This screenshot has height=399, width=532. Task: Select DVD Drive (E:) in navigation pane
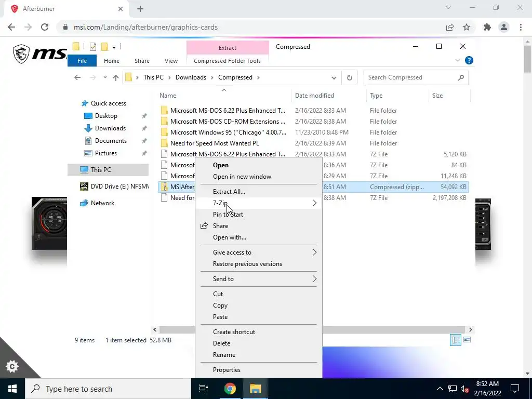click(114, 187)
